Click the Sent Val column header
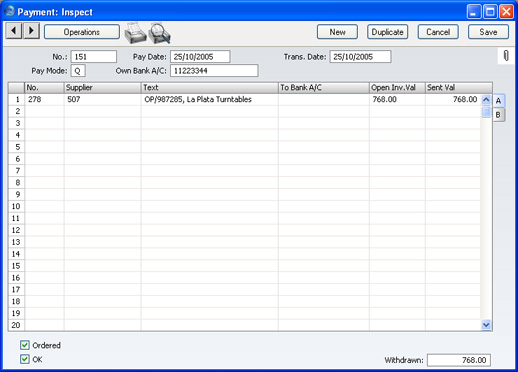Viewport: 518px width, 372px height. [459, 88]
